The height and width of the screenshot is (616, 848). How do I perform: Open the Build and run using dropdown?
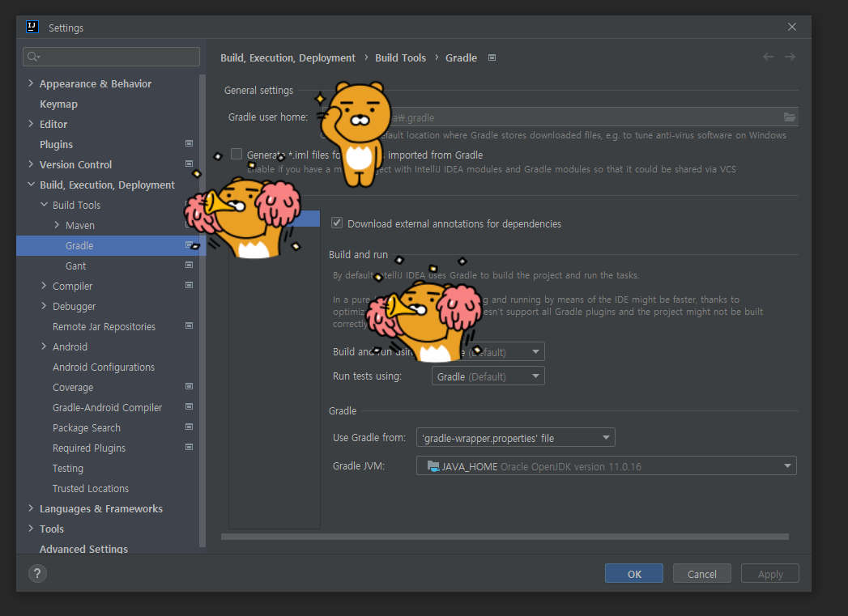pos(488,352)
